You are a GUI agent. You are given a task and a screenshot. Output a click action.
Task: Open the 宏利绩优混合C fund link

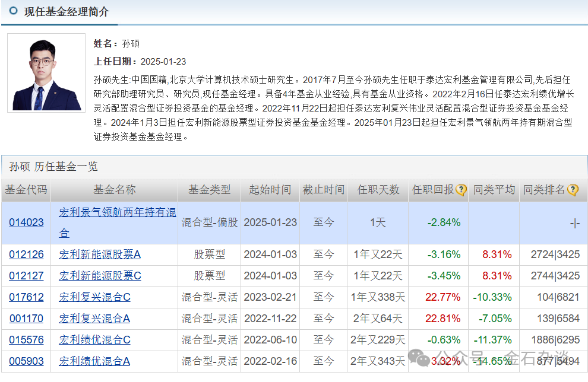point(94,340)
